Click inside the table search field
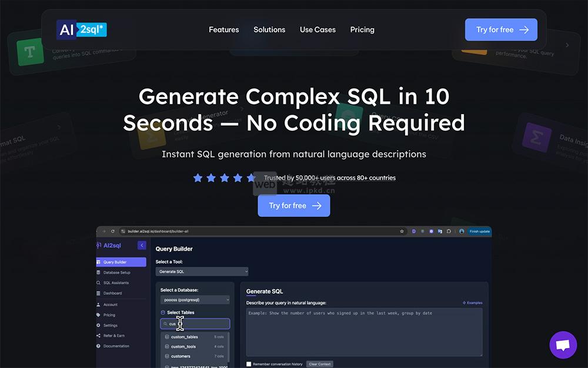Image resolution: width=588 pixels, height=368 pixels. (x=200, y=323)
